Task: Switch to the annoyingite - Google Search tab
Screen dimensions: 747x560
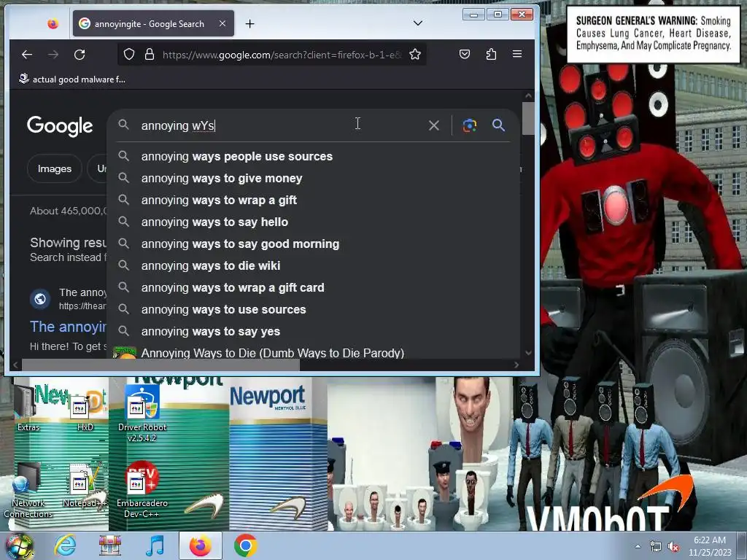Action: 153,23
